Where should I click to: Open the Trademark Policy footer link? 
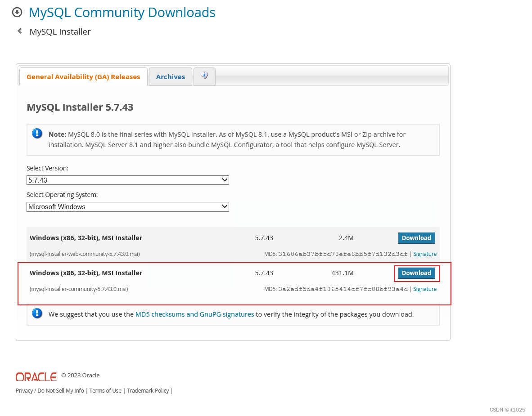tap(148, 390)
